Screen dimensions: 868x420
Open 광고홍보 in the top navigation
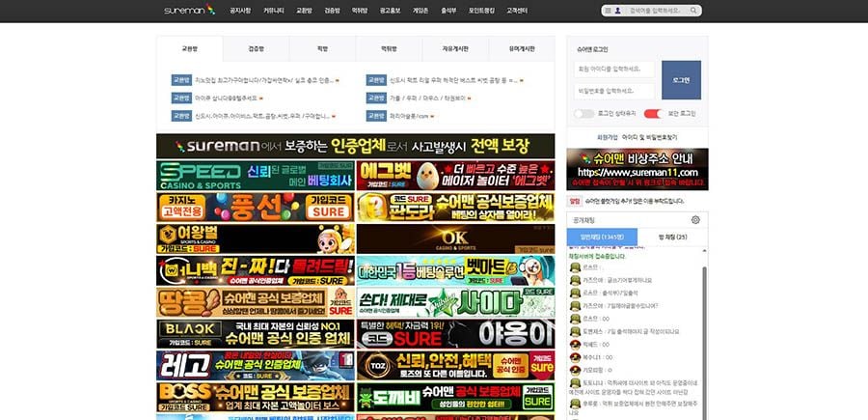tap(390, 11)
